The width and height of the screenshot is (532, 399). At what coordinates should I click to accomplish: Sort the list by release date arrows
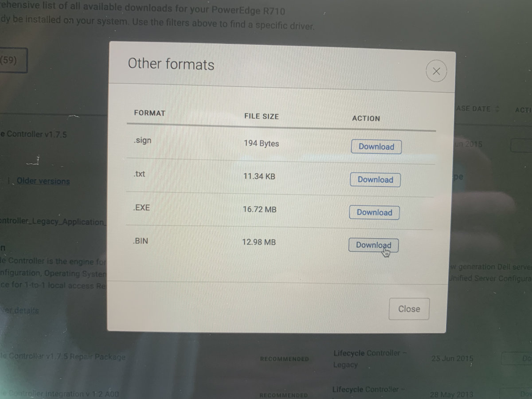pos(497,109)
